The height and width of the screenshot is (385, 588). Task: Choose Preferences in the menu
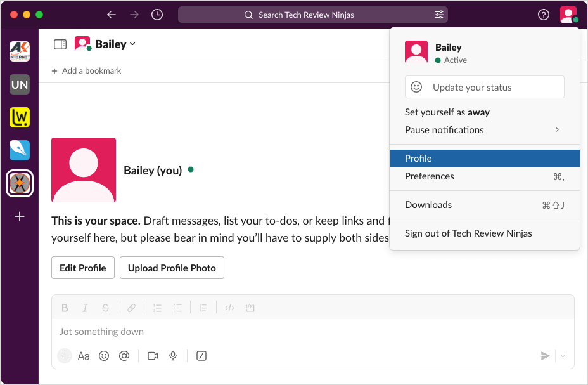tap(430, 176)
